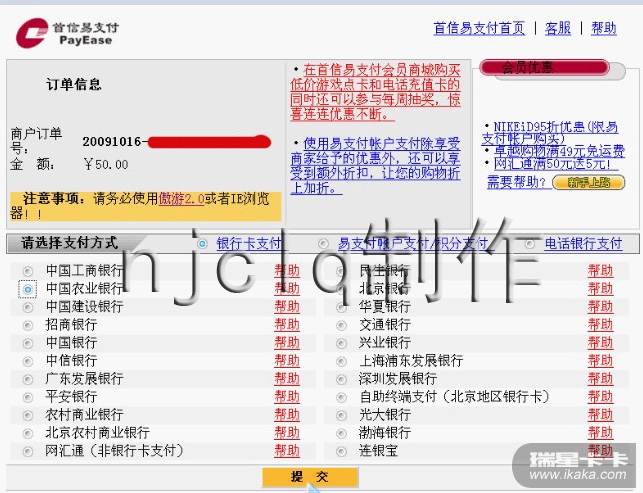The width and height of the screenshot is (643, 493).
Task: Open the red 会员商城 promotion link
Action: click(375, 92)
